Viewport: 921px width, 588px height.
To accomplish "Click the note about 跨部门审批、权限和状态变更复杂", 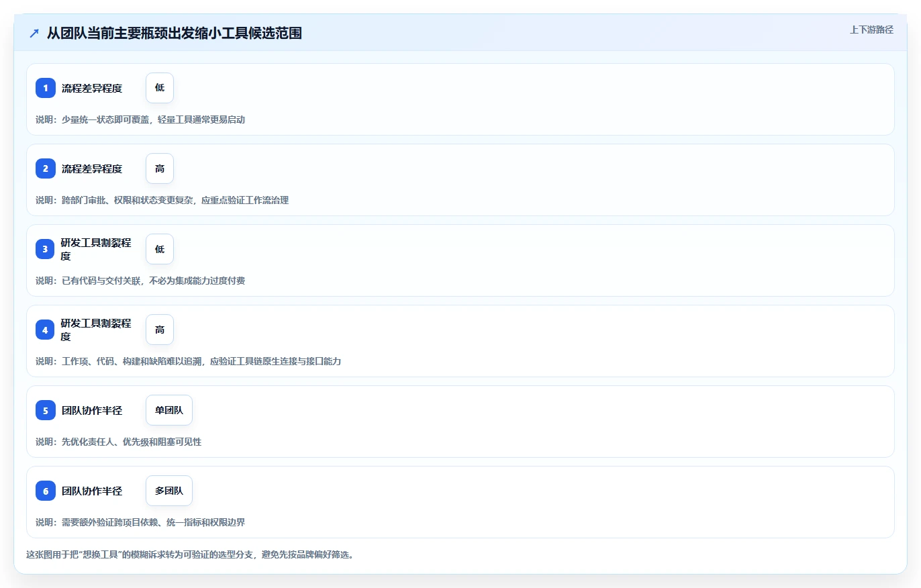I will (162, 200).
